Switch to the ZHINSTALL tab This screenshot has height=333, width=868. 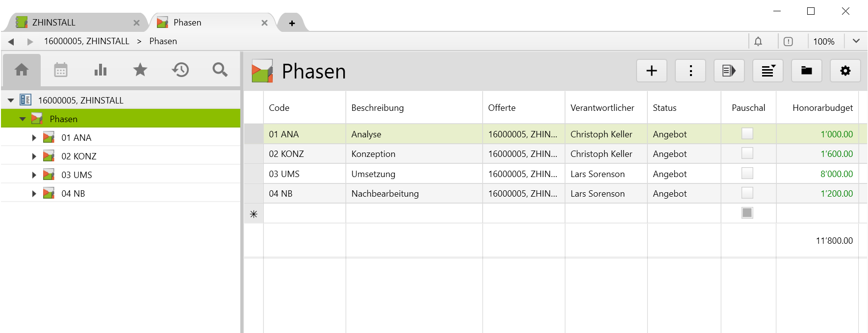54,23
